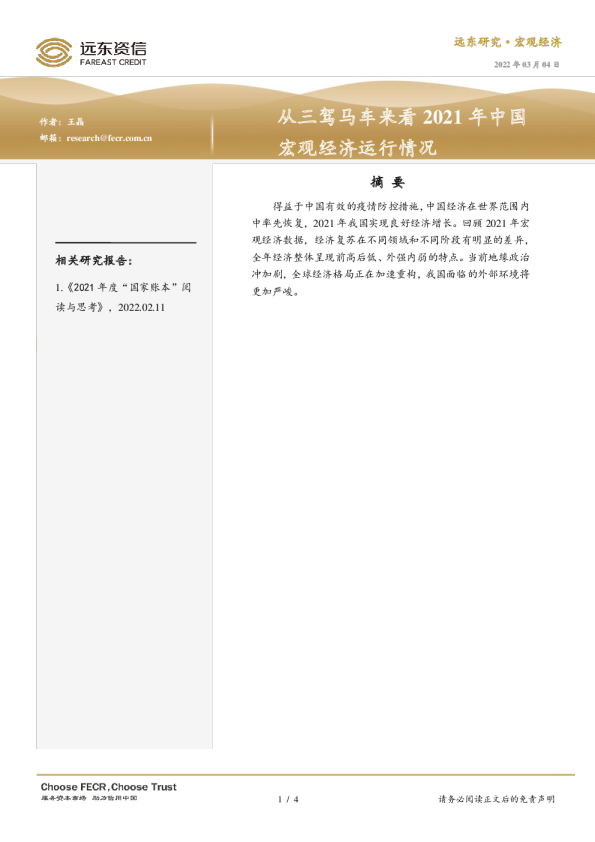Click the disclaimer notice 请务必阅读正文后的免责声明

coord(497,799)
